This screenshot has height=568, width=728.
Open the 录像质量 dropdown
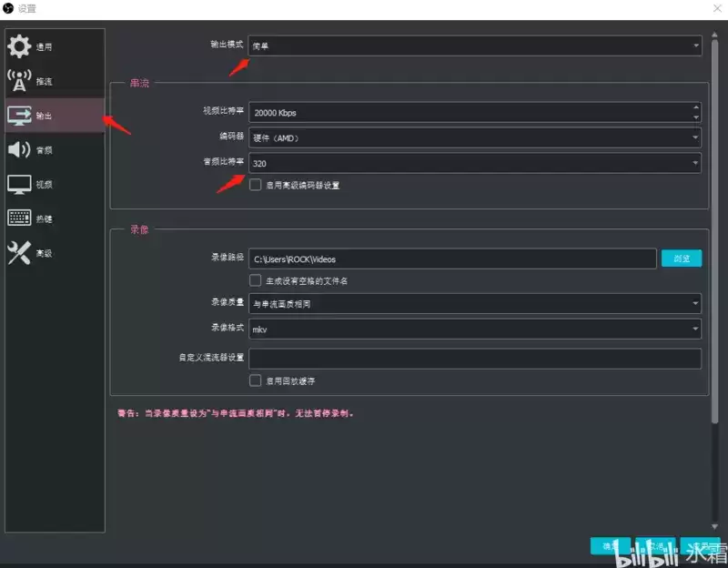click(x=474, y=304)
